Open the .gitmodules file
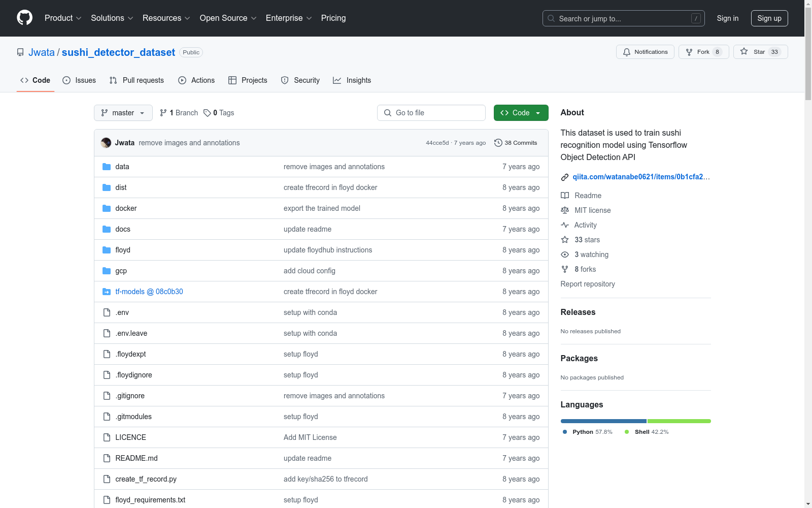 tap(133, 417)
